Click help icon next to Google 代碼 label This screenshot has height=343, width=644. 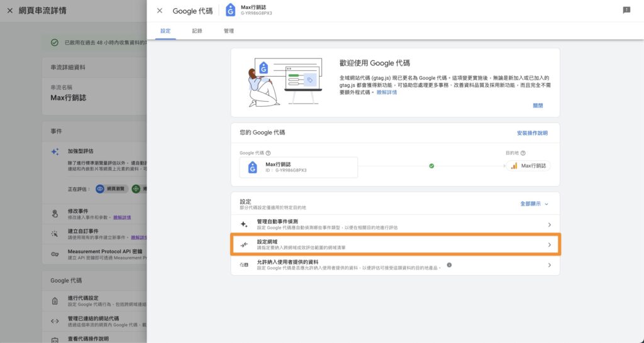(x=268, y=153)
